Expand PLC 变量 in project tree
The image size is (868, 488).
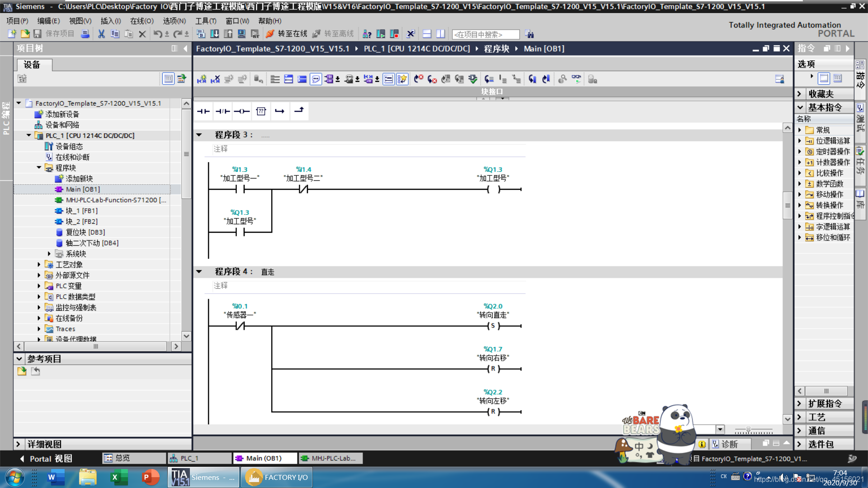pos(39,286)
